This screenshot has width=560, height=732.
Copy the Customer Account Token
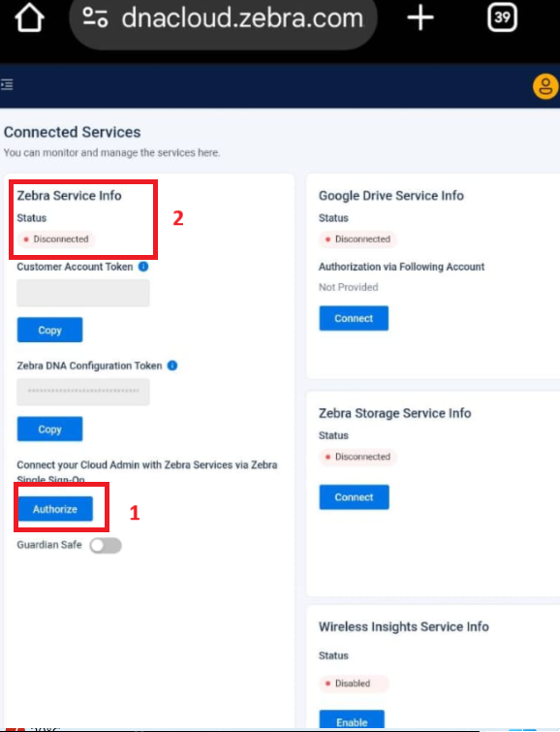pyautogui.click(x=50, y=330)
